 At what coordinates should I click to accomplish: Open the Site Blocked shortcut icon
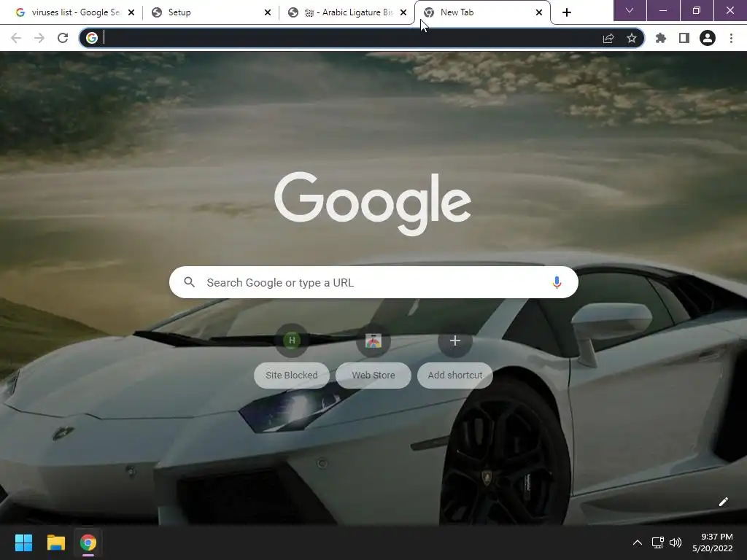click(292, 341)
